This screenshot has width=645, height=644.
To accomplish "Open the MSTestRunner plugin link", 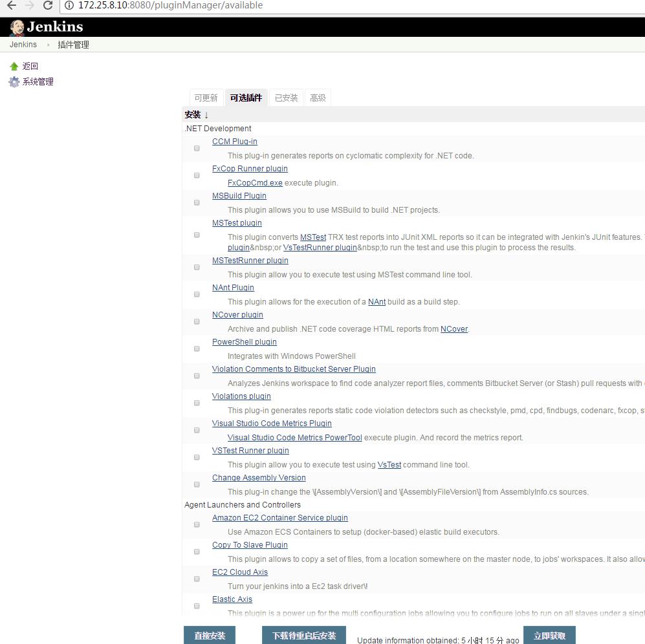I will (x=250, y=261).
